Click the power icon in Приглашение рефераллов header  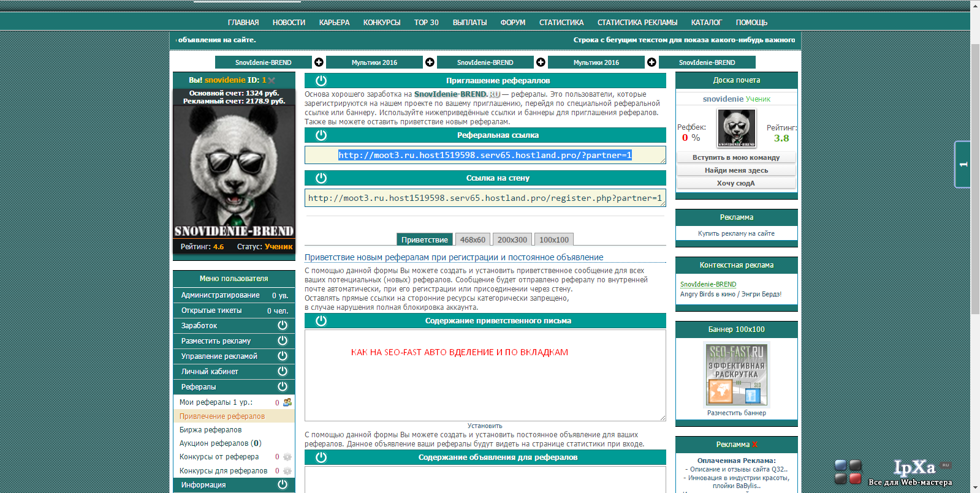click(x=321, y=81)
